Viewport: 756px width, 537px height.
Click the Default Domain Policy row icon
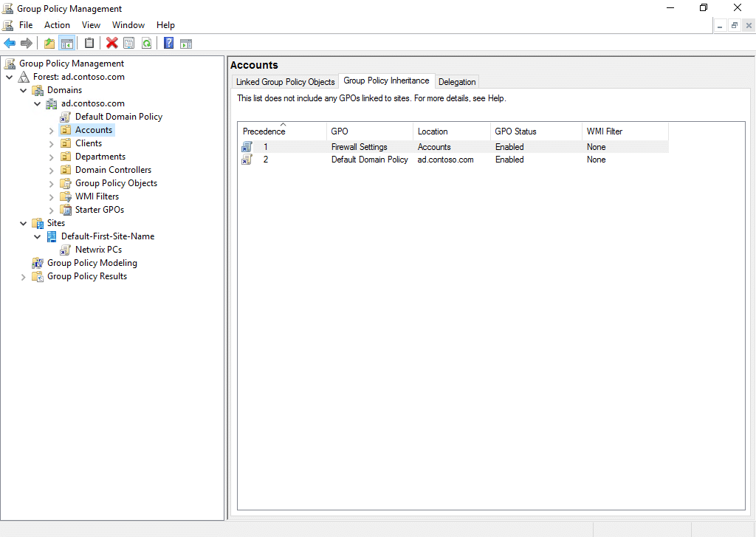click(x=247, y=160)
